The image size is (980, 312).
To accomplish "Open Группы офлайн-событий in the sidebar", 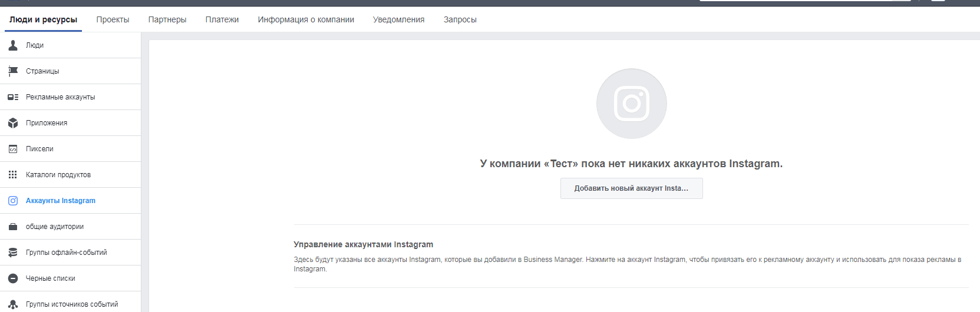I will point(71,253).
